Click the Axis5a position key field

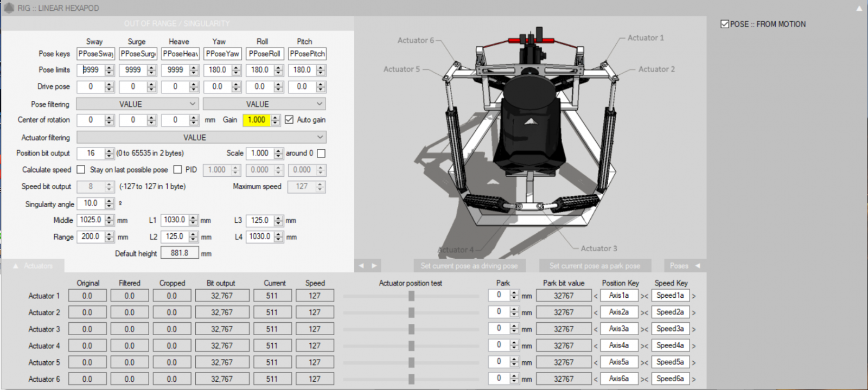[618, 362]
